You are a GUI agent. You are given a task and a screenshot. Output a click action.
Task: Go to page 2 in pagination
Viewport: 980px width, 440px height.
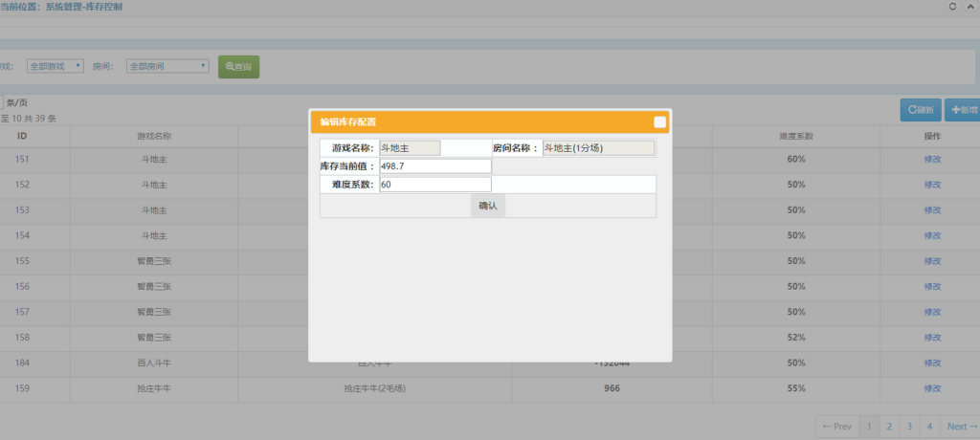pos(889,427)
